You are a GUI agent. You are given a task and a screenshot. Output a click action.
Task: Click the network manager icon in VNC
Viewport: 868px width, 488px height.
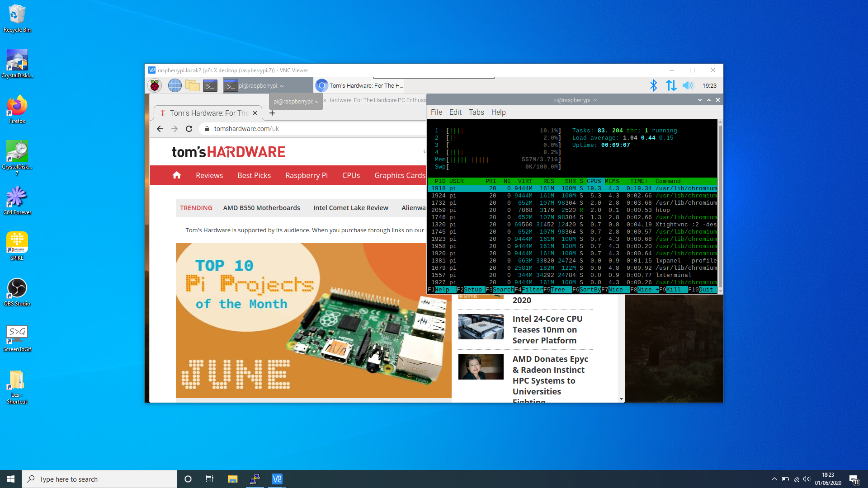pyautogui.click(x=671, y=85)
